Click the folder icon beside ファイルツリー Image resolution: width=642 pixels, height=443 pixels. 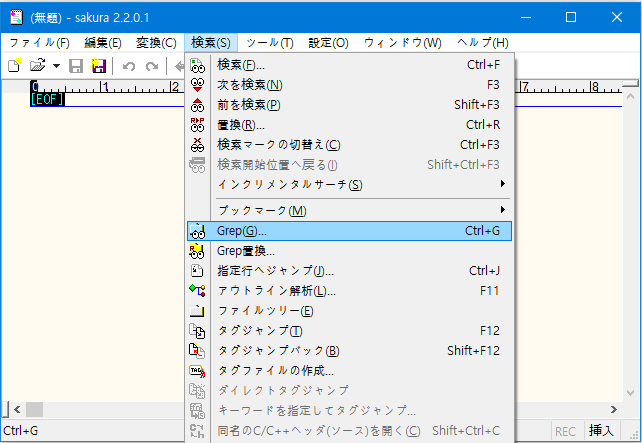click(x=197, y=311)
